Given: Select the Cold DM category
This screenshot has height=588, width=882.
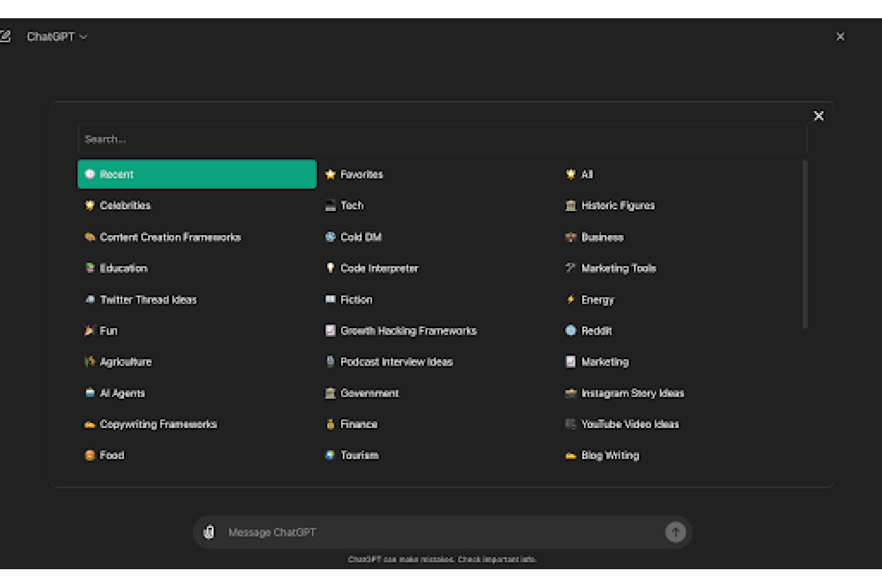Looking at the screenshot, I should [354, 237].
